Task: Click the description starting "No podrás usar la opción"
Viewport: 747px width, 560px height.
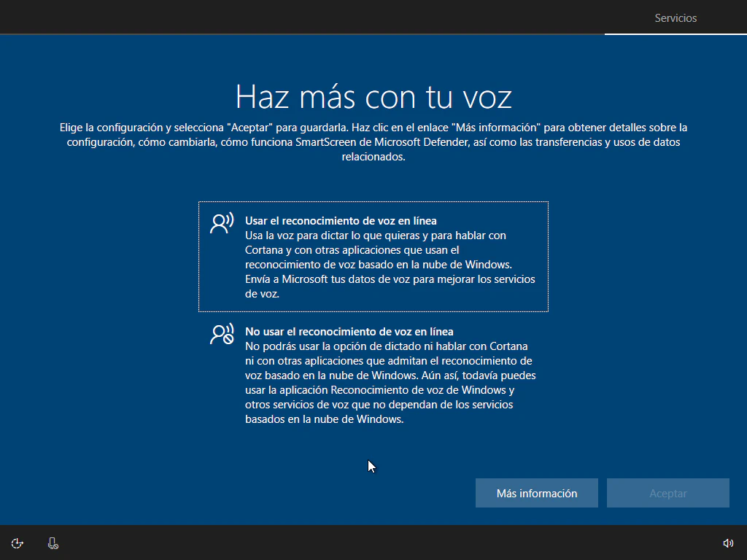Action: [387, 346]
